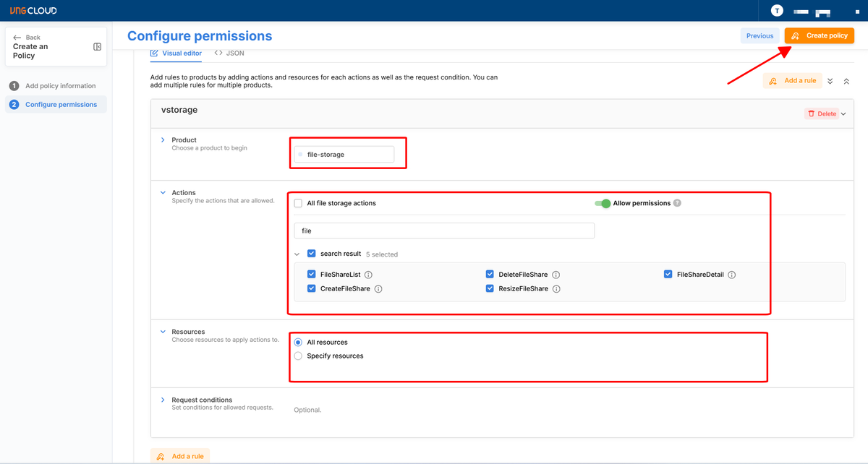Click the Create policy button
868x464 pixels.
coord(820,35)
